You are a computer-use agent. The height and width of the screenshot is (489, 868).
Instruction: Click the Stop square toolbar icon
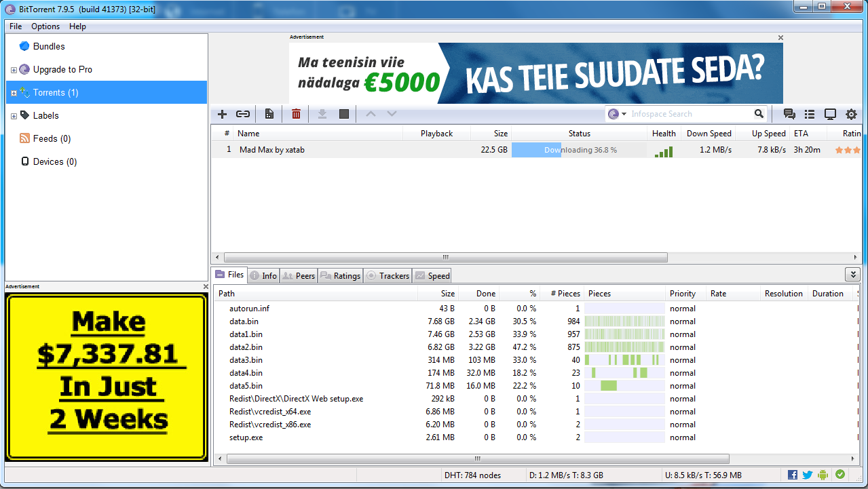344,114
